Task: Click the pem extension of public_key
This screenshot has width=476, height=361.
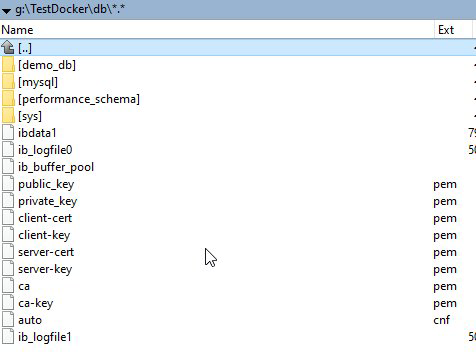Action: point(445,185)
